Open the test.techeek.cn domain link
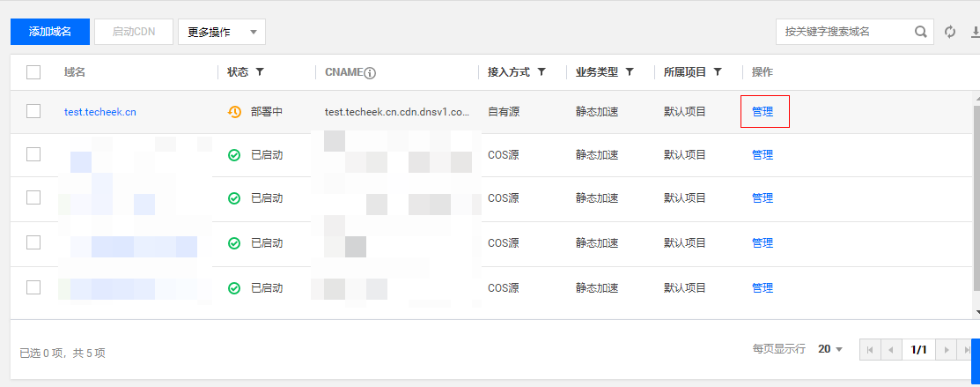Screen dimensions: 980x387 pyautogui.click(x=100, y=112)
